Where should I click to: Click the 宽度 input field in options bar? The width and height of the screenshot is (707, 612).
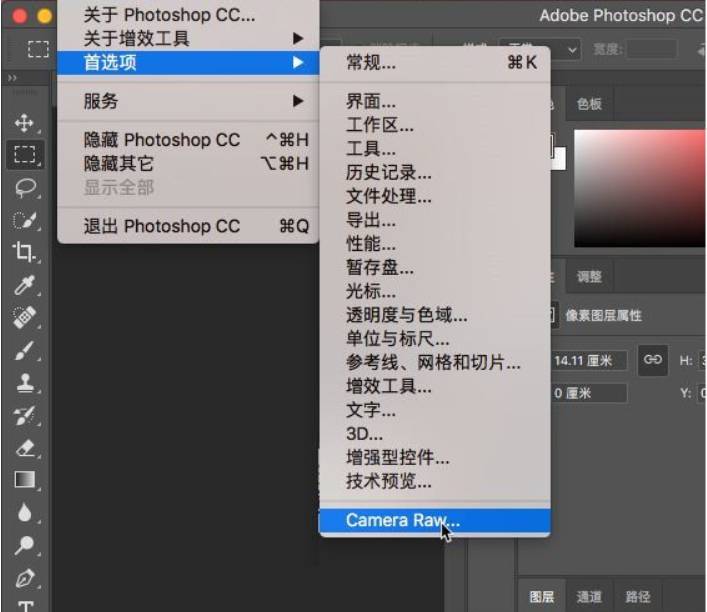point(652,49)
